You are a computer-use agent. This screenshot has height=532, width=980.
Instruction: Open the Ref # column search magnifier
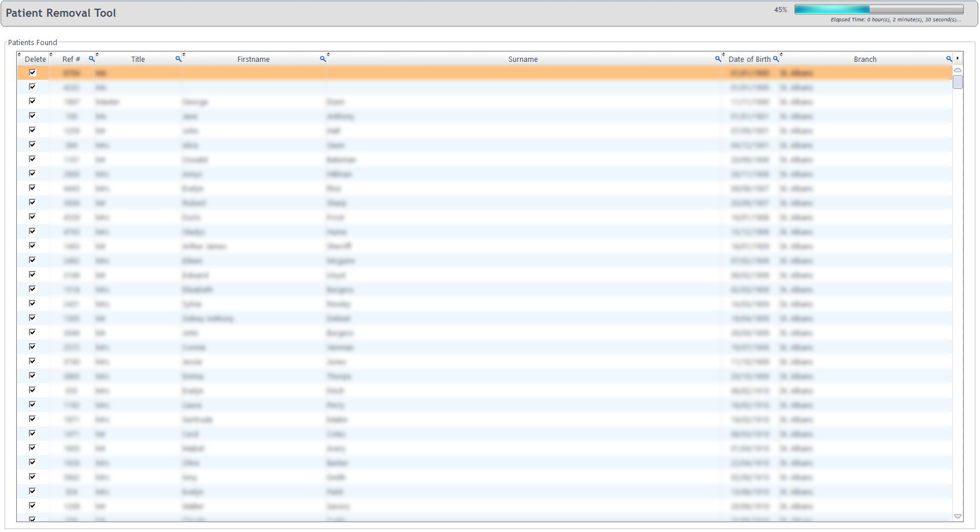click(x=91, y=59)
